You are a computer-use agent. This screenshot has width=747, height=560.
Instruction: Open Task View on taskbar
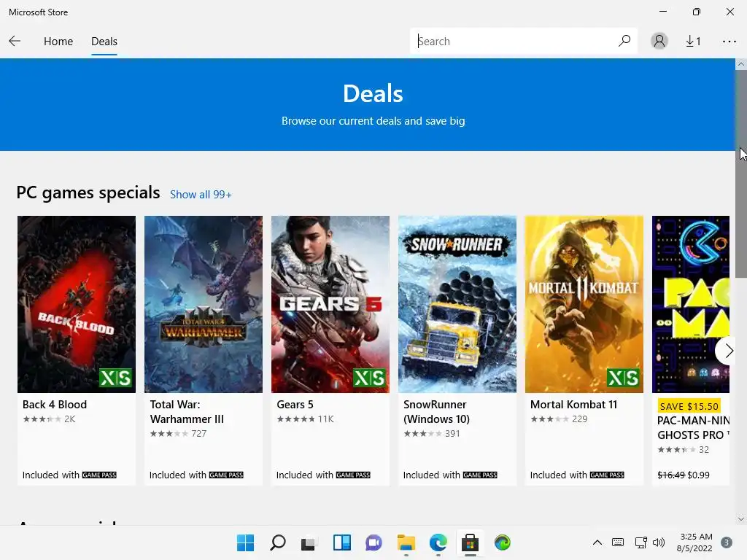309,542
